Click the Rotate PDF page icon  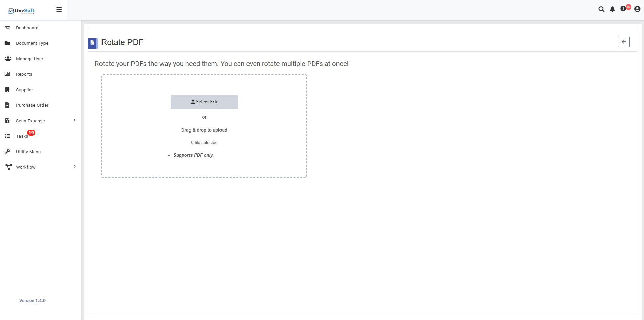pos(92,43)
